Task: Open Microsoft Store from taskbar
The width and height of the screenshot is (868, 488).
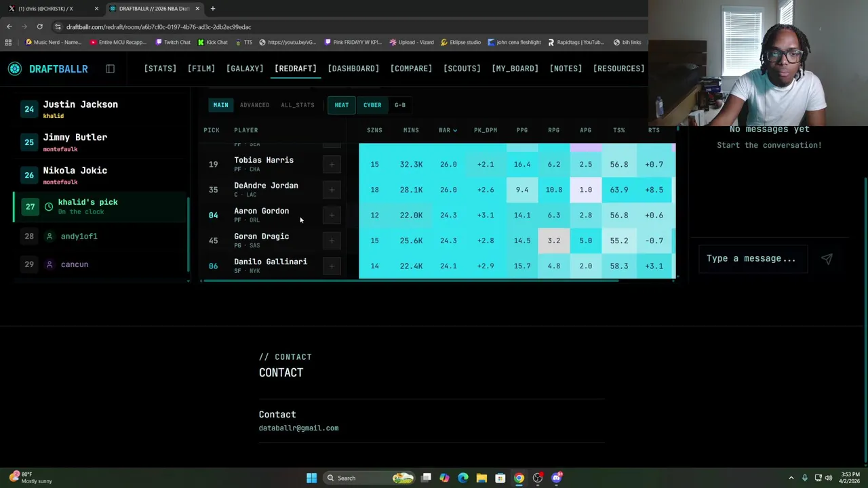Action: click(500, 478)
